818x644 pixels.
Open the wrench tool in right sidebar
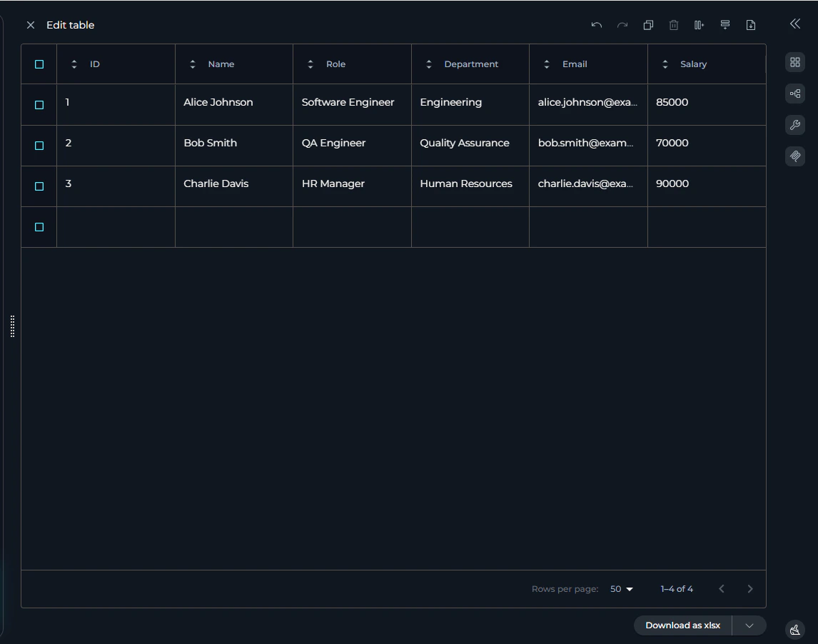(794, 125)
